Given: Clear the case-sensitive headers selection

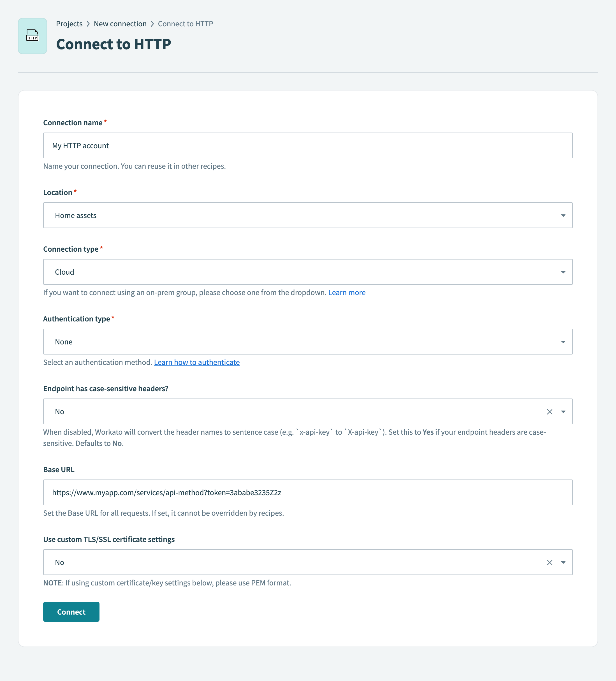Looking at the screenshot, I should point(550,411).
